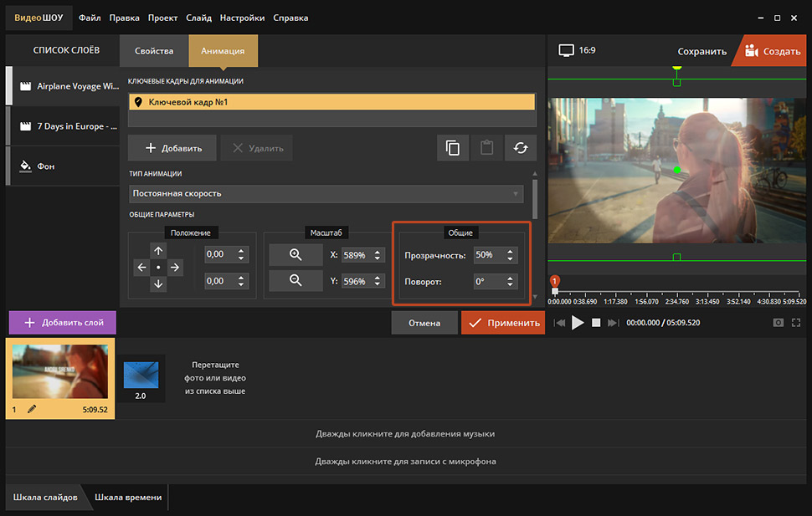The height and width of the screenshot is (516, 812).
Task: Click Сохранить in the top bar
Action: coord(702,51)
